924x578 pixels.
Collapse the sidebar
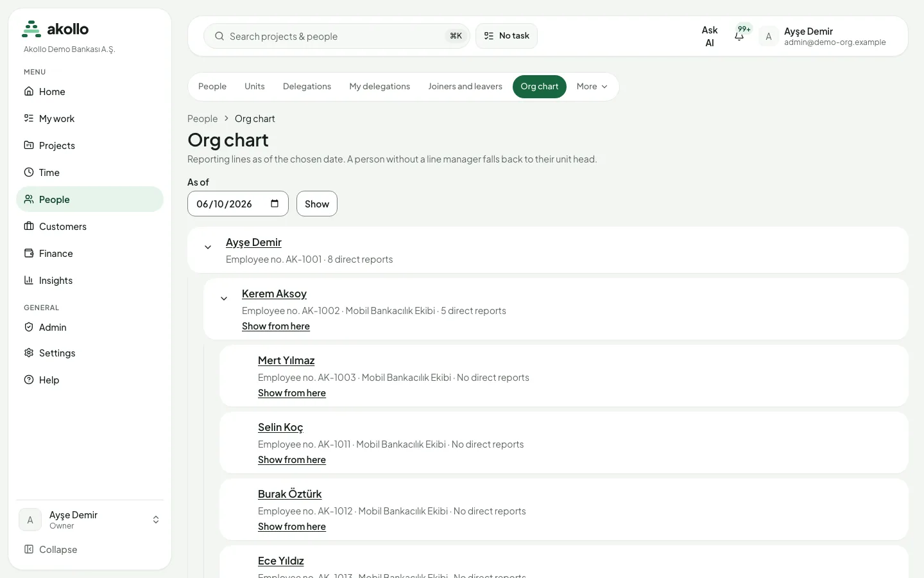pos(90,550)
